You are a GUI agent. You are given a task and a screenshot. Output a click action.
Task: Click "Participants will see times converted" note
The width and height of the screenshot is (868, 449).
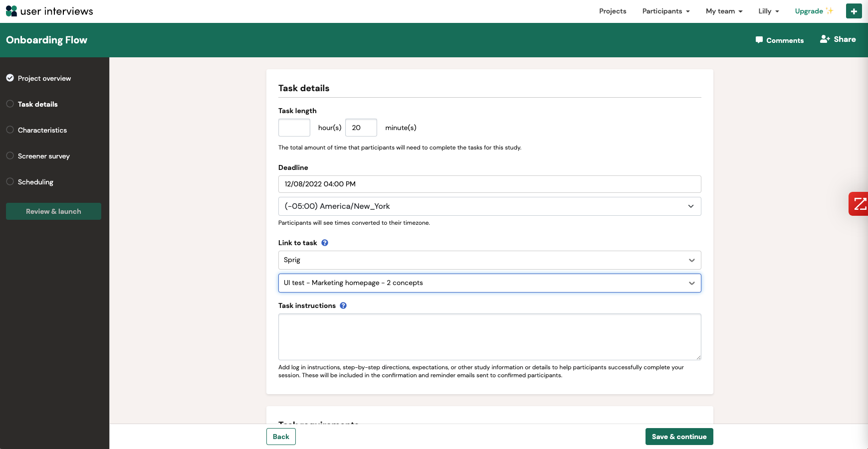tap(354, 223)
